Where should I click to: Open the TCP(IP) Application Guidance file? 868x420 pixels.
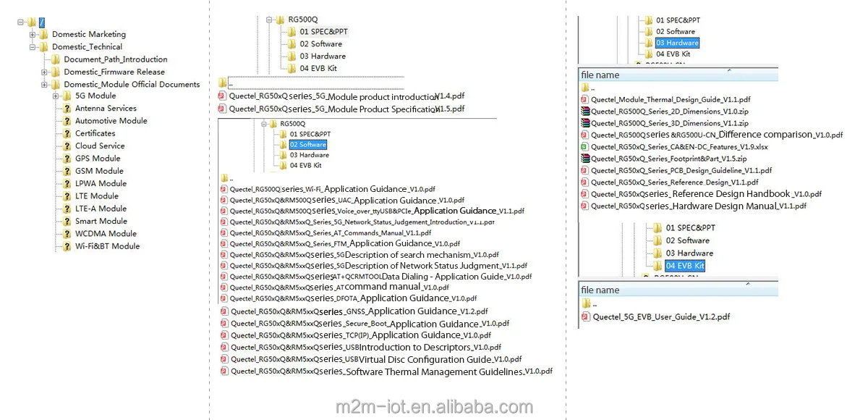pos(361,335)
